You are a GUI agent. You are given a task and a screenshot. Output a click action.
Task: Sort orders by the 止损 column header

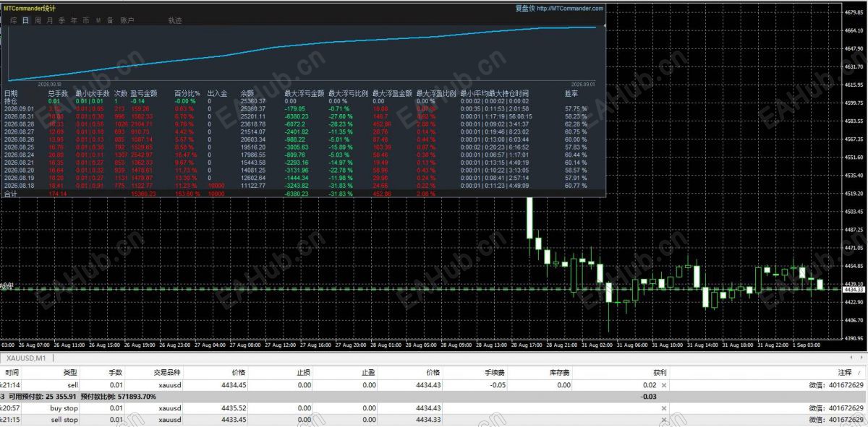304,372
